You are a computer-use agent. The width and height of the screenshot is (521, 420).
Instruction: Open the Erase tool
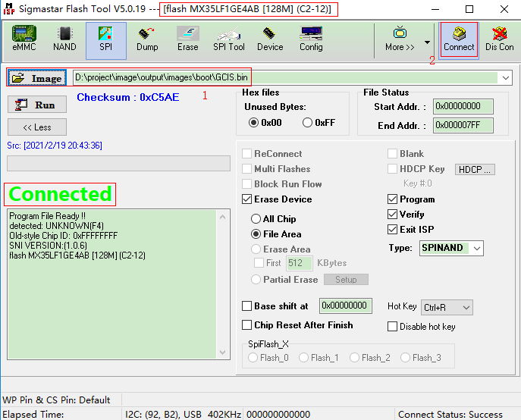(188, 39)
